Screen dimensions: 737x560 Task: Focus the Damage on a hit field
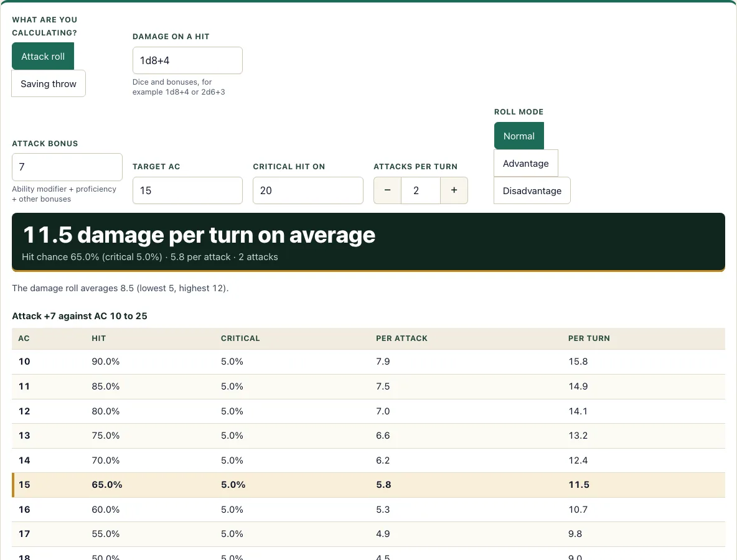coord(187,60)
